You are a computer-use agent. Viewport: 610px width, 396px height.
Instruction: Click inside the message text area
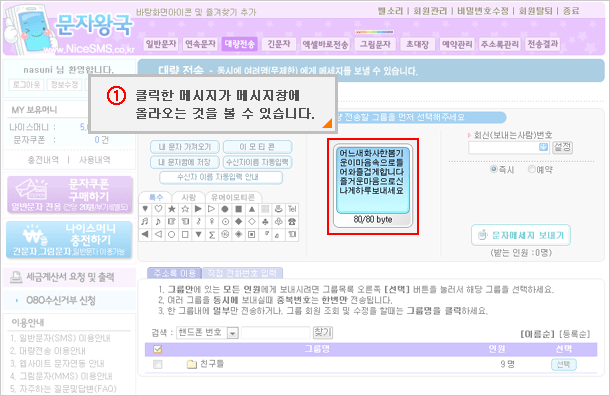pos(373,180)
